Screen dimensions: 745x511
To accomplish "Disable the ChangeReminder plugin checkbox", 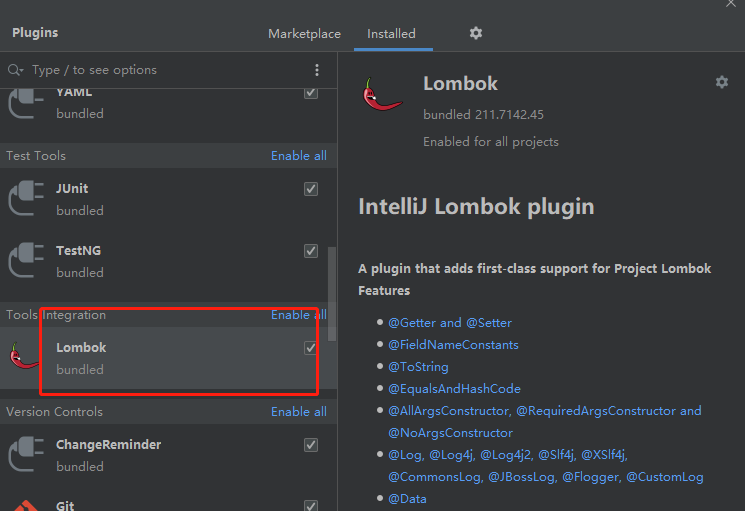I will point(311,445).
